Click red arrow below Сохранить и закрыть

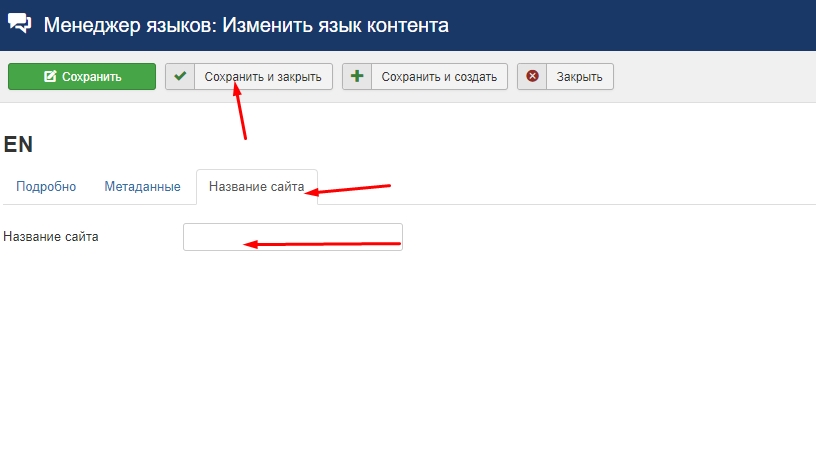[239, 111]
